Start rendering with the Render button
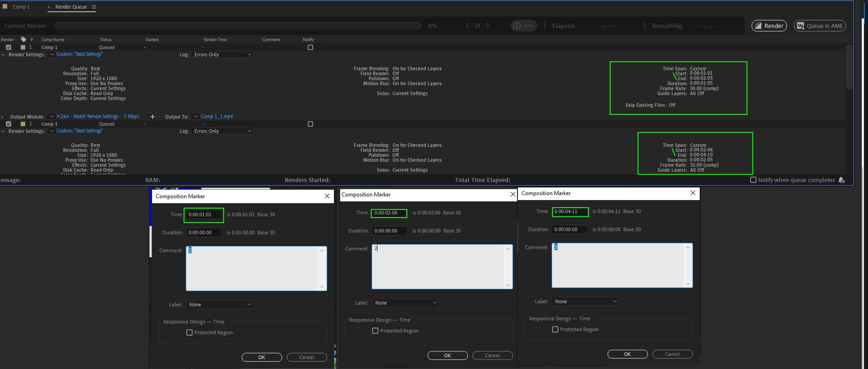This screenshot has height=369, width=868. point(769,26)
